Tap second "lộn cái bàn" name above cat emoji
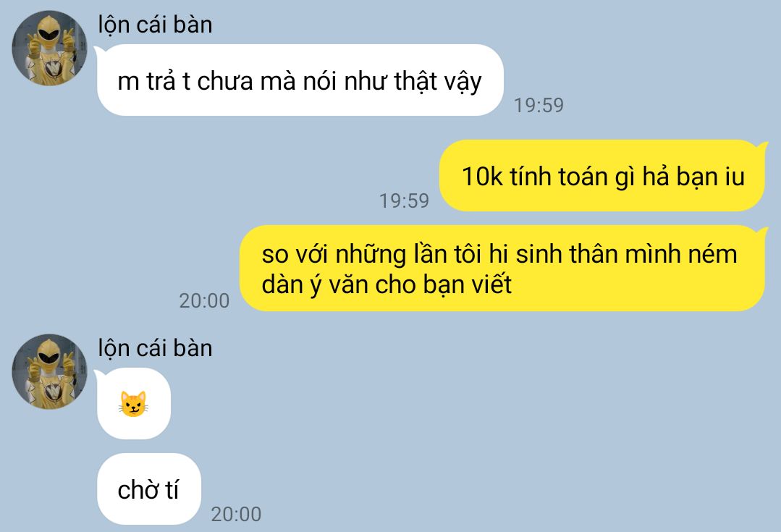This screenshot has height=532, width=781. [x=155, y=348]
